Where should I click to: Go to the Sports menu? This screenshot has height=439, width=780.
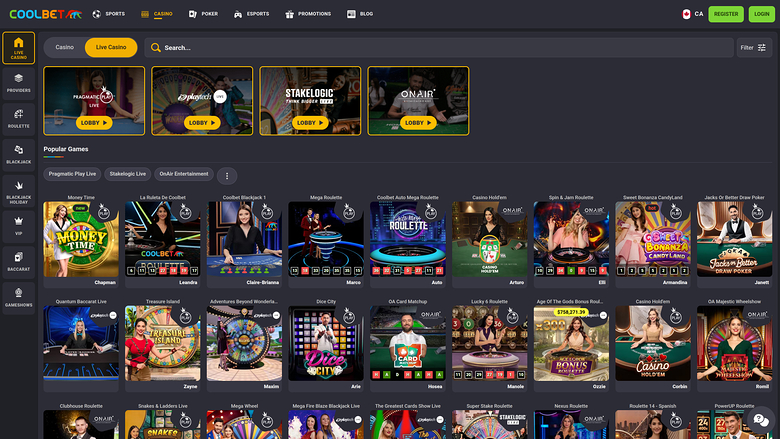point(109,15)
